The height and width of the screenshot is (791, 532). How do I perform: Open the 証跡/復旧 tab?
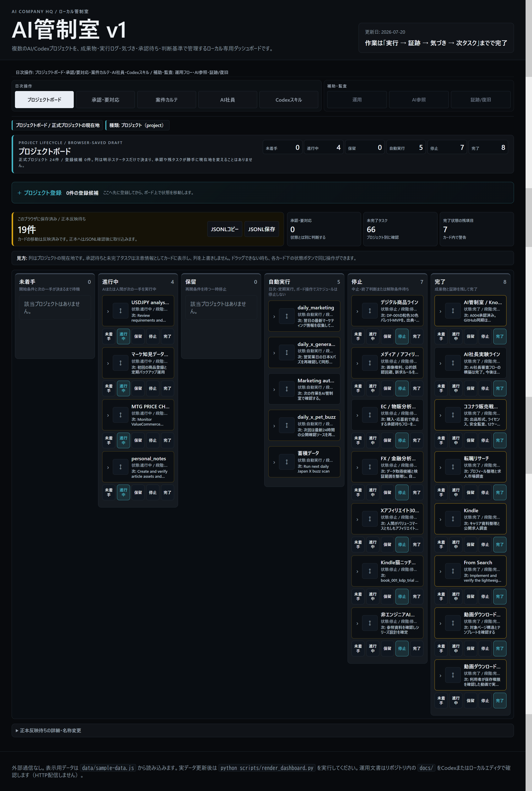481,100
